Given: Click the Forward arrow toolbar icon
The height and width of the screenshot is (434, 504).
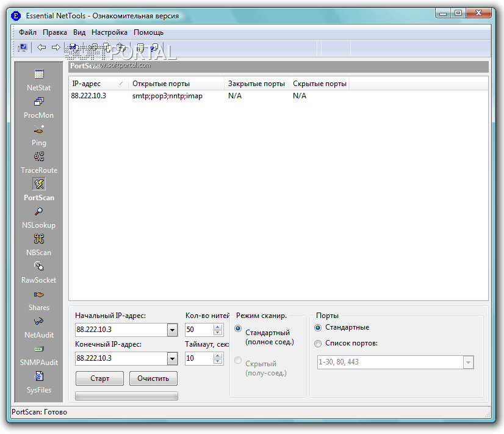Looking at the screenshot, I should [56, 48].
